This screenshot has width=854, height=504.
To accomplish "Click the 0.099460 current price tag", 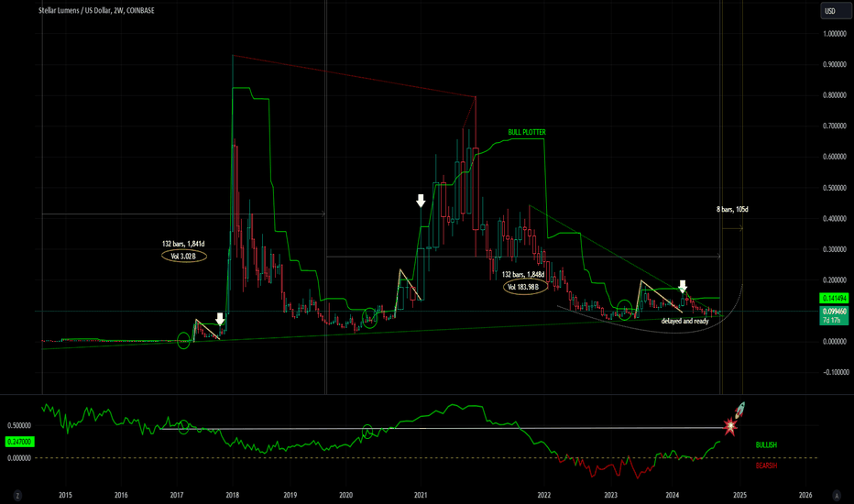I will click(x=834, y=312).
